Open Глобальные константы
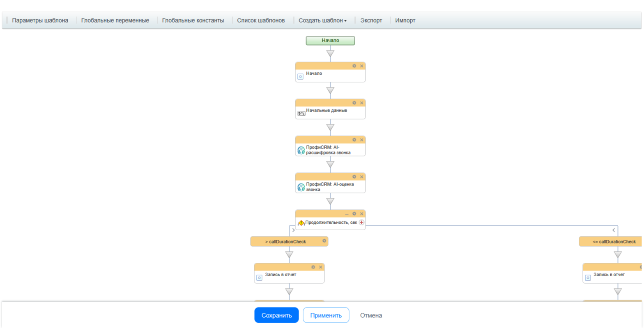The width and height of the screenshot is (644, 328). pos(193,20)
